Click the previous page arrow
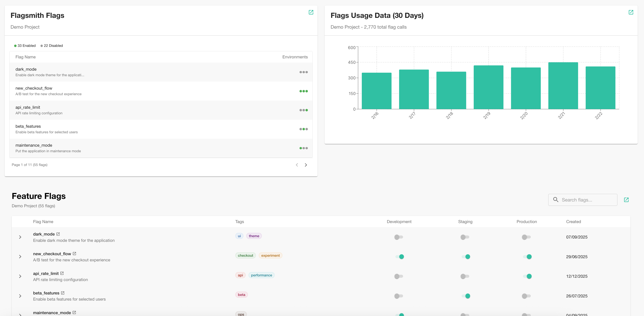Screen dimensions: 644x316 click(297, 165)
